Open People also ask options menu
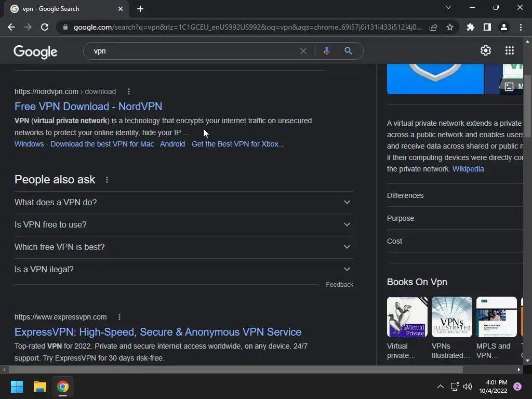The image size is (532, 399). pos(107,180)
